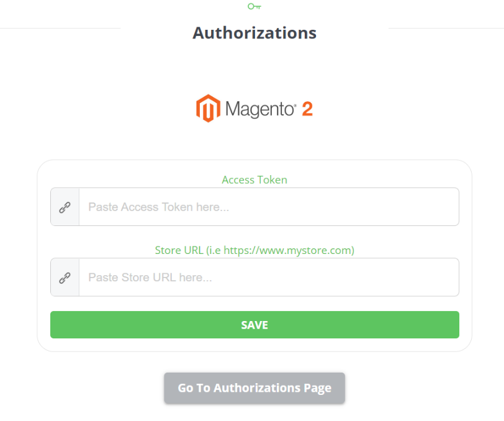Click the Magento wordmark text
The width and height of the screenshot is (504, 421).
(259, 109)
